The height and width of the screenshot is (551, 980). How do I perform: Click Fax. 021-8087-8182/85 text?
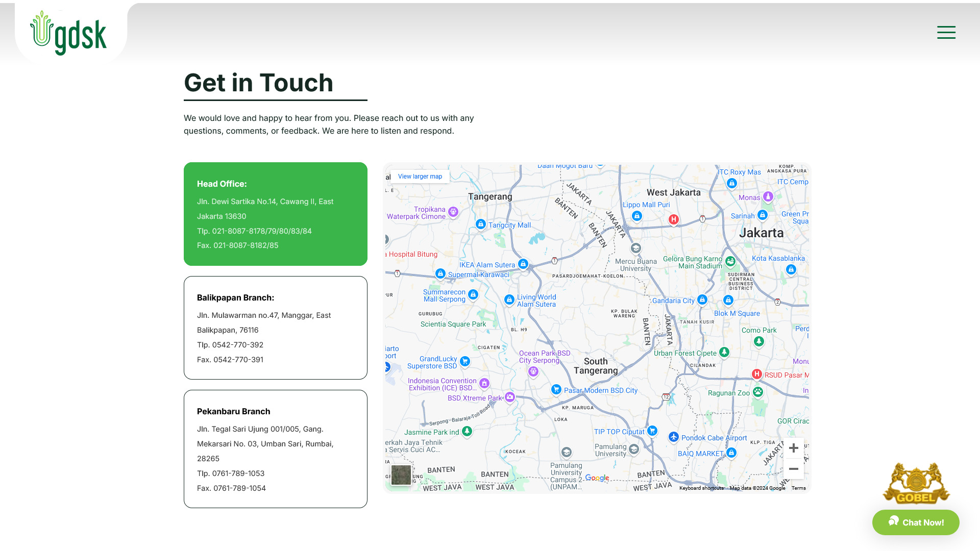click(238, 245)
